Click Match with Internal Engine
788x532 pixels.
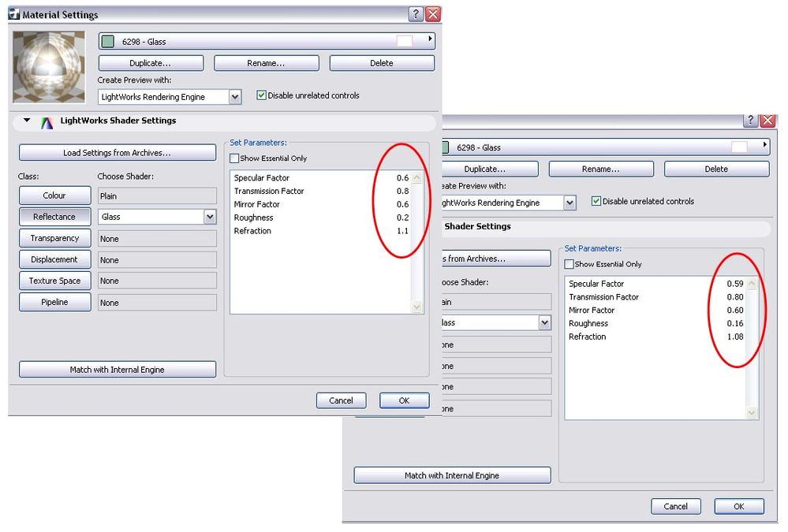click(x=117, y=369)
